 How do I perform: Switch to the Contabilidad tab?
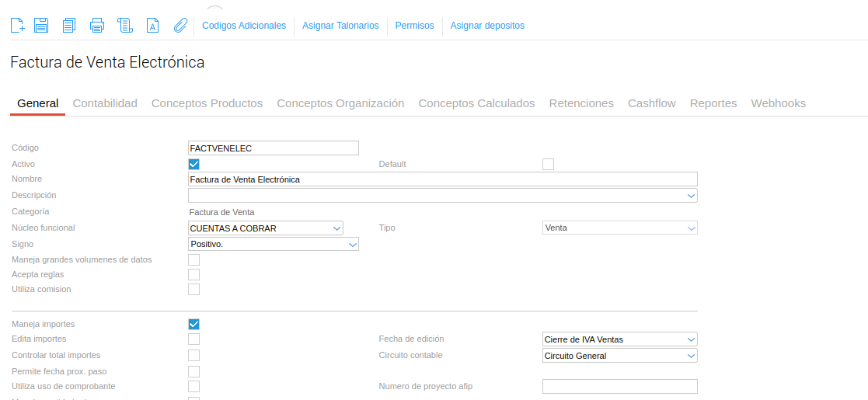[105, 103]
